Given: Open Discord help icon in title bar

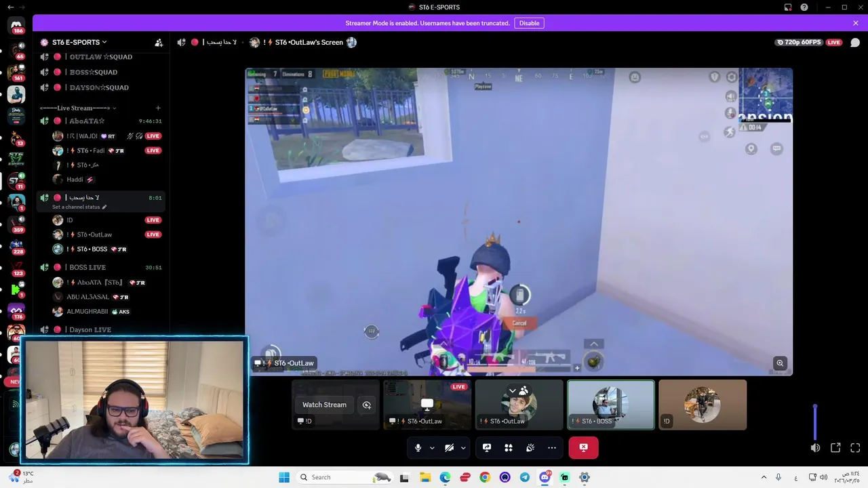Looking at the screenshot, I should point(804,7).
